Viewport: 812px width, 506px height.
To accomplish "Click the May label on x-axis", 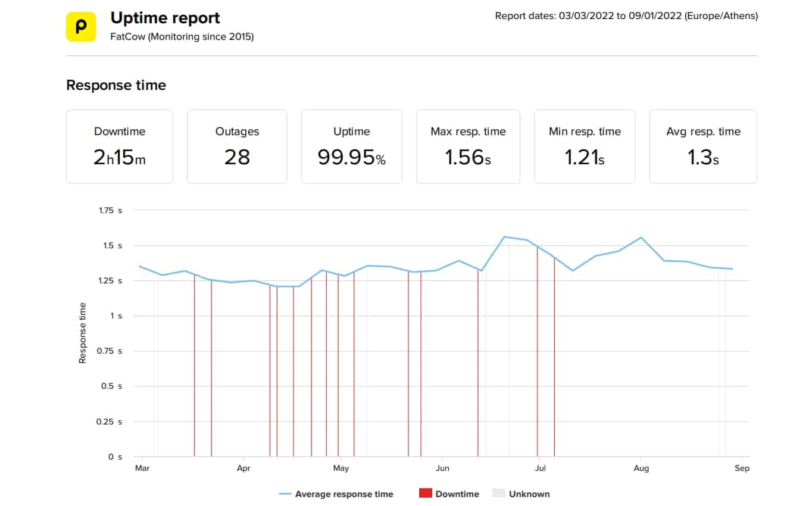I will pyautogui.click(x=341, y=468).
